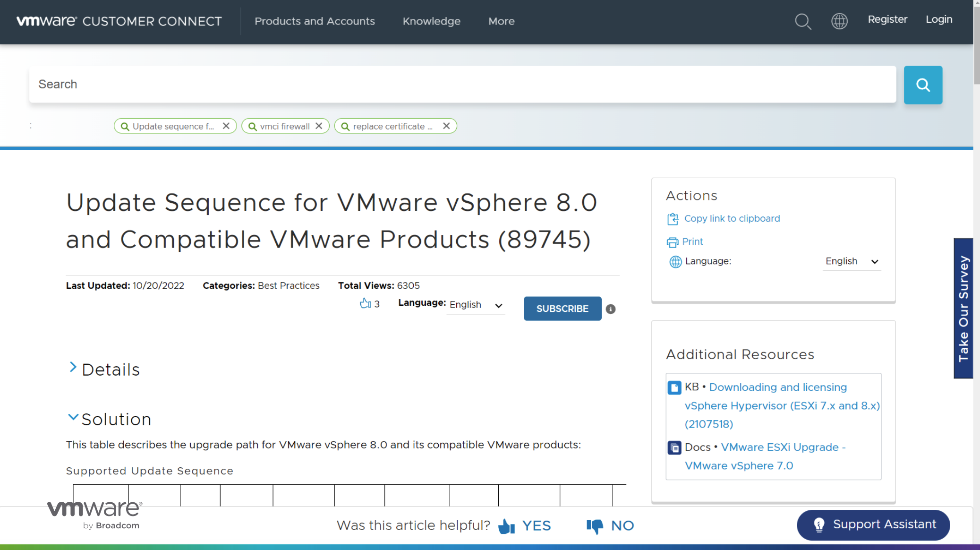
Task: Click the magnifier icon in top navigation
Action: point(803,21)
